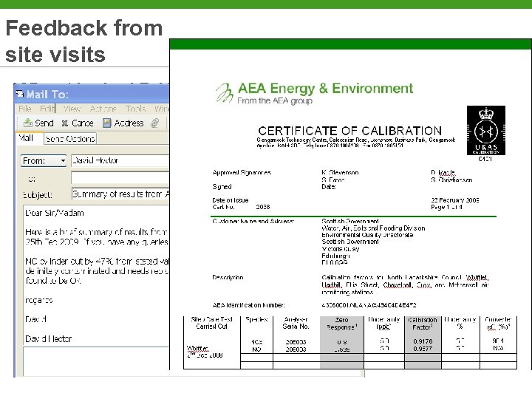This screenshot has width=532, height=399.
Task: Click the Whifflet site name in table
Action: 198,349
